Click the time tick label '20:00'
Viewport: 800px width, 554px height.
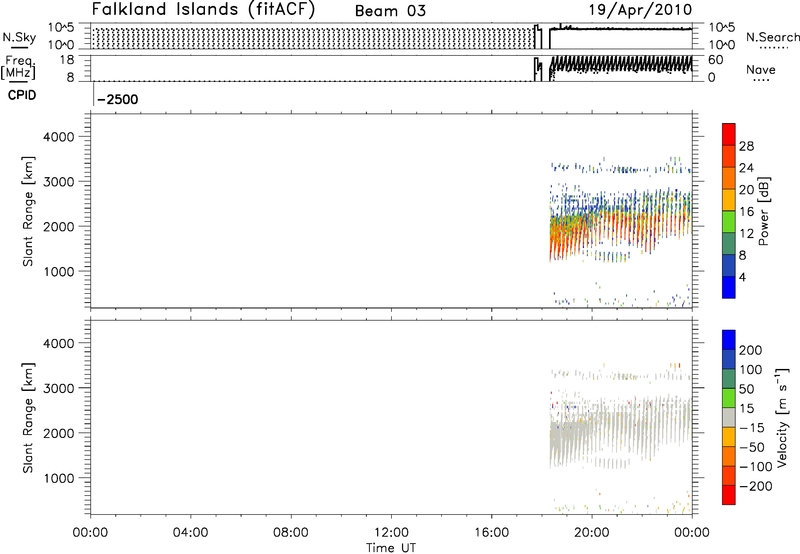(x=592, y=533)
